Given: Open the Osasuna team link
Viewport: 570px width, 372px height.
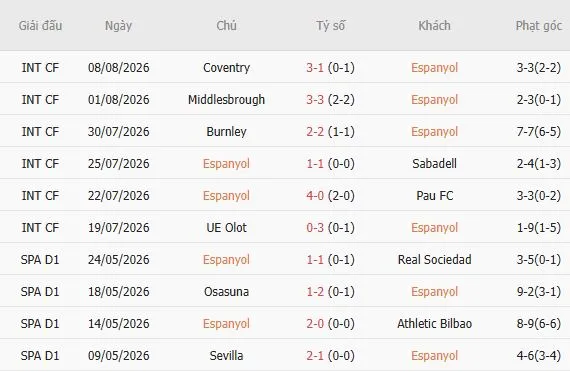Looking at the screenshot, I should coord(226,292).
